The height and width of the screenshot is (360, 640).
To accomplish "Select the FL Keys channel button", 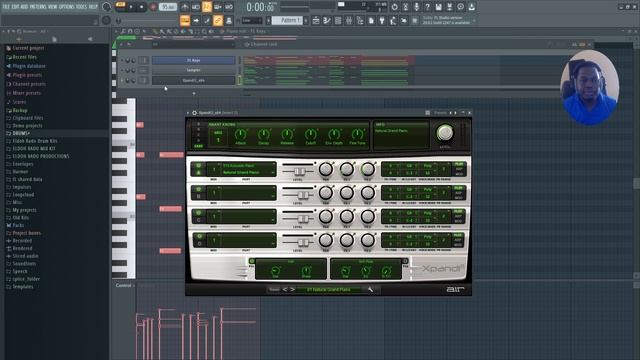I will tap(193, 60).
